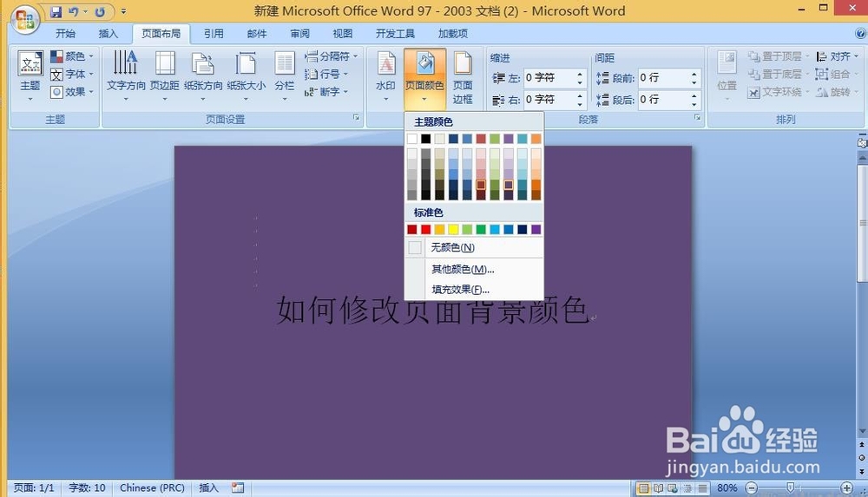Click spacing after (段后) field

point(663,100)
